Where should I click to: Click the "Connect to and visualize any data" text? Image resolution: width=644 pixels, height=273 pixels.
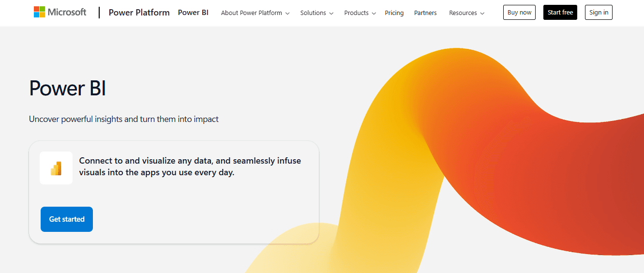click(190, 167)
